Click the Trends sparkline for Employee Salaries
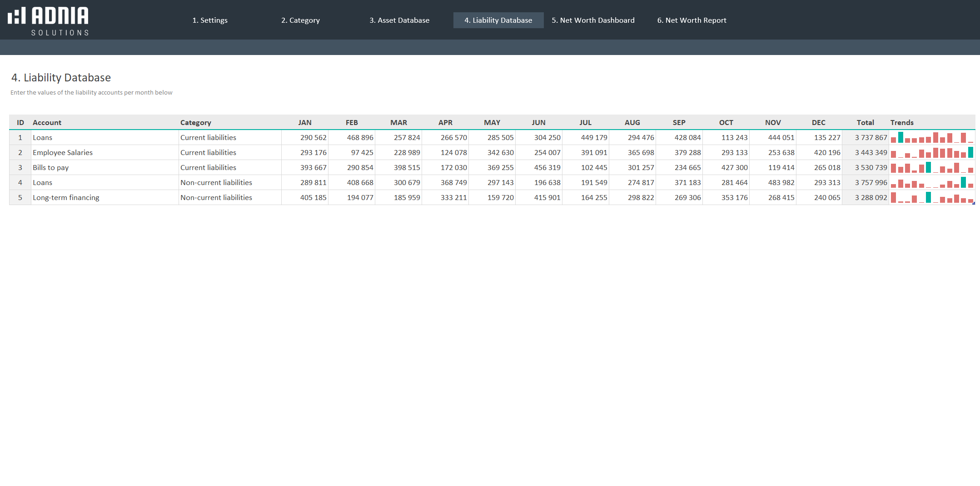Image resolution: width=980 pixels, height=486 pixels. pos(931,153)
